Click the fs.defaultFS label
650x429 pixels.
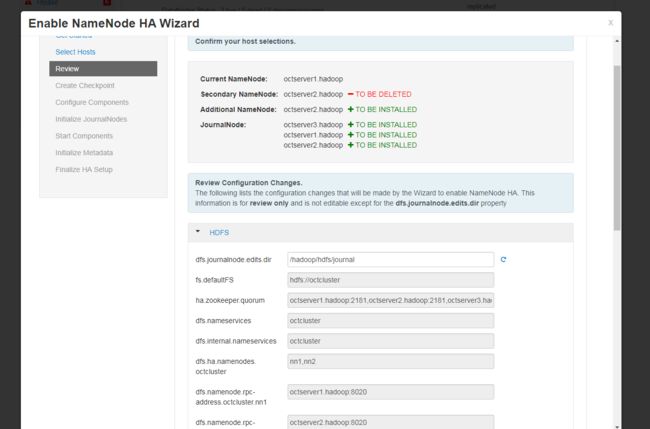click(x=214, y=280)
